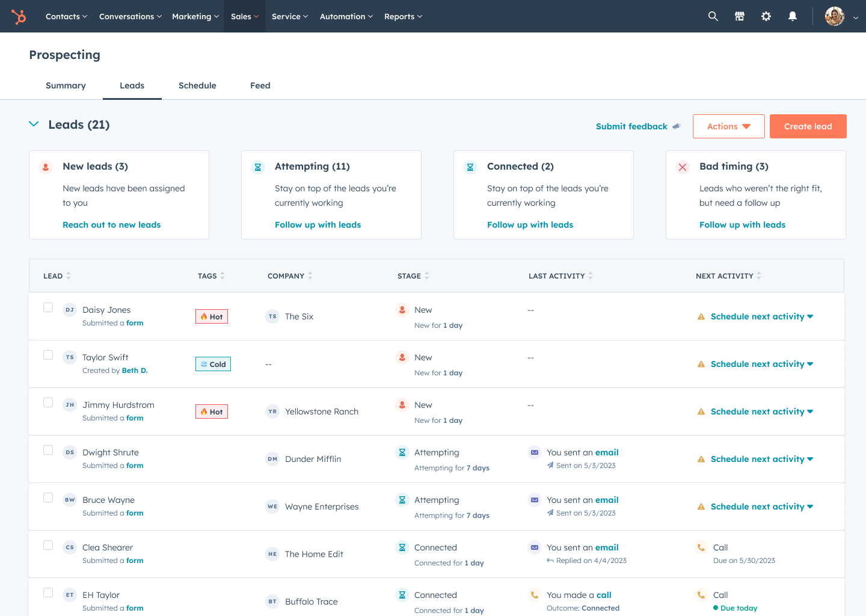The image size is (866, 616).
Task: Open the marketplace storefront icon
Action: [740, 16]
